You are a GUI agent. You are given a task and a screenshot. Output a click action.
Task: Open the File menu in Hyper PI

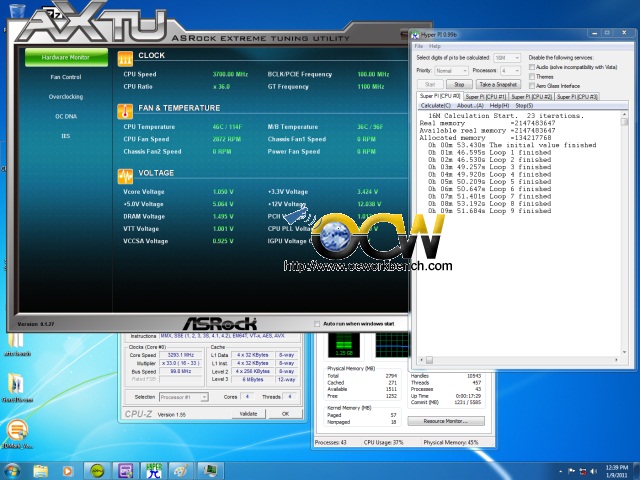(419, 46)
